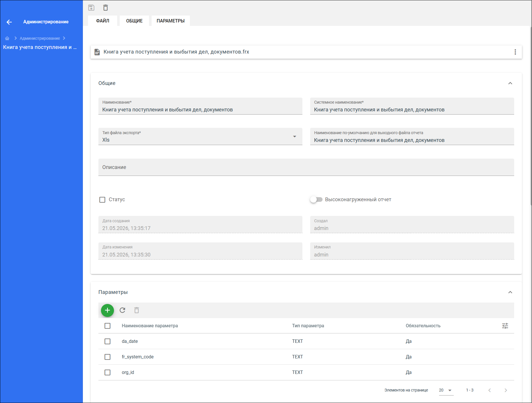Screen dimensions: 532x403
Task: Click the Элементов на странице label
Action: (406, 390)
